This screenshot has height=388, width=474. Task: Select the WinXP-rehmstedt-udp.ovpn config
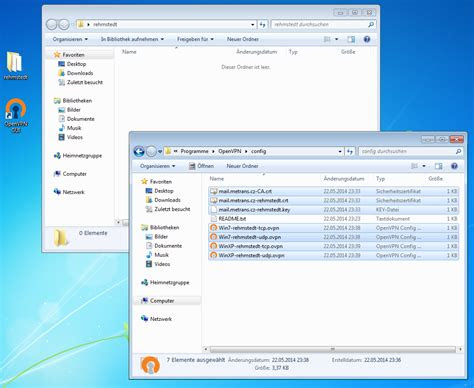(333, 255)
